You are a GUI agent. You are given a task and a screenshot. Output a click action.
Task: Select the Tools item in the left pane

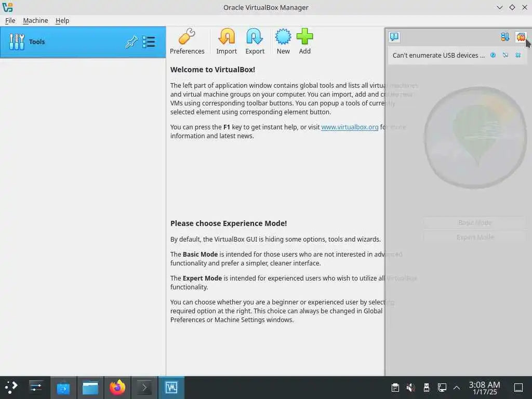[x=83, y=42]
